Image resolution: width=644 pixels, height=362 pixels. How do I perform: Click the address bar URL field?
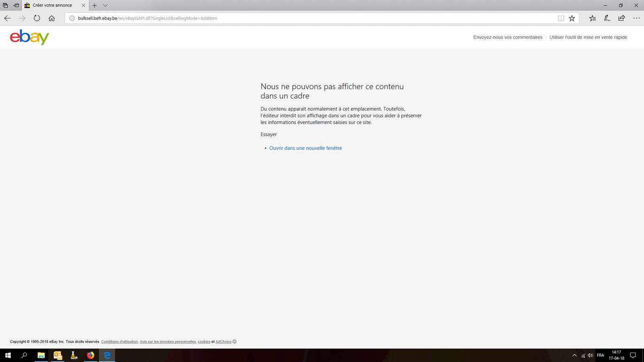282,18
